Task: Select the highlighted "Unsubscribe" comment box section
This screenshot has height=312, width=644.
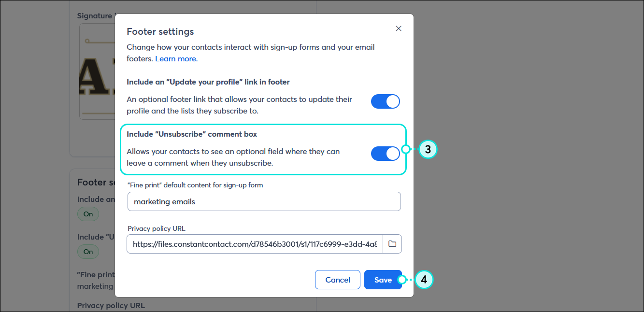Action: [263, 149]
